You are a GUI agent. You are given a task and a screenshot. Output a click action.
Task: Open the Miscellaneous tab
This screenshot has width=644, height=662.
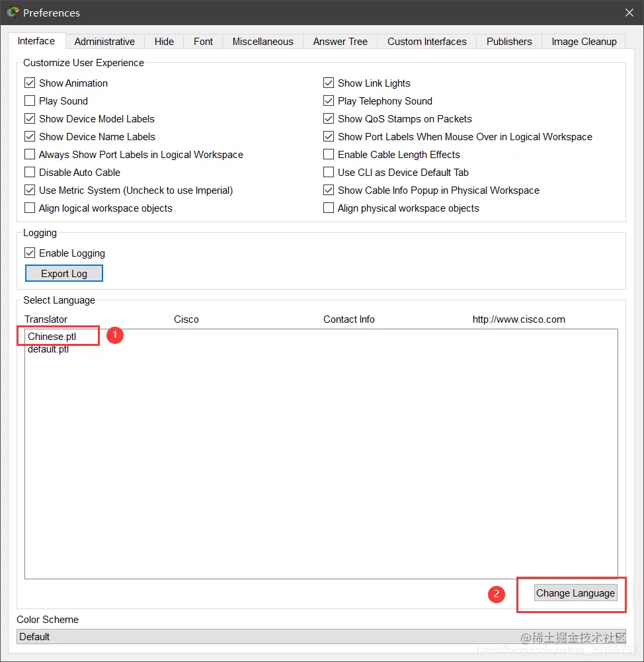click(x=263, y=42)
